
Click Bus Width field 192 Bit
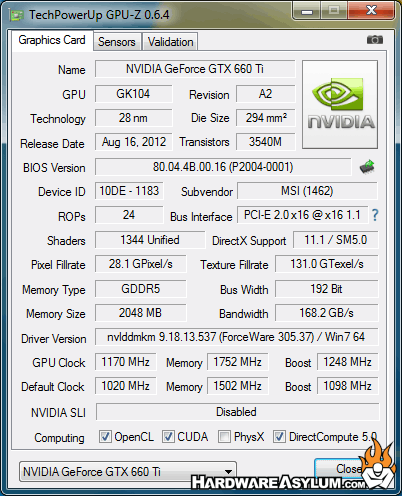[327, 289]
